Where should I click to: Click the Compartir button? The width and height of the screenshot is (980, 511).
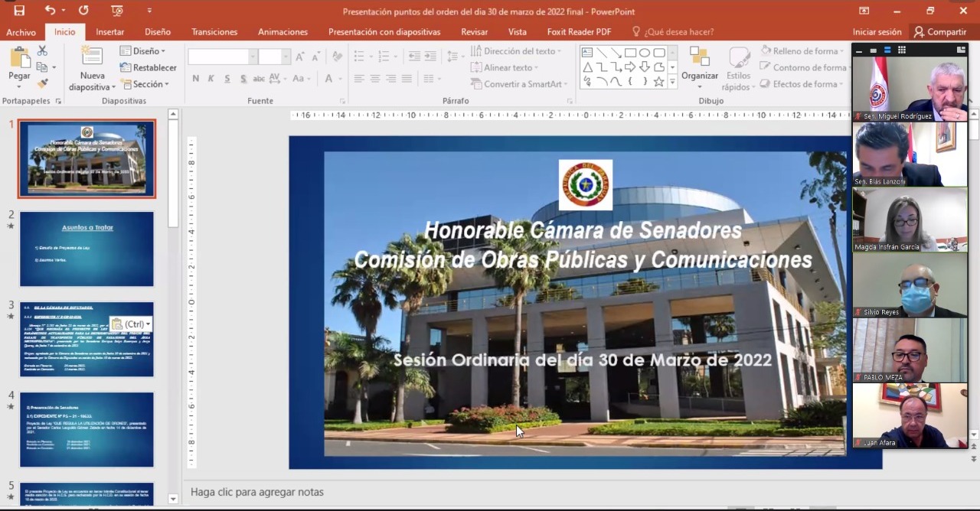click(940, 32)
